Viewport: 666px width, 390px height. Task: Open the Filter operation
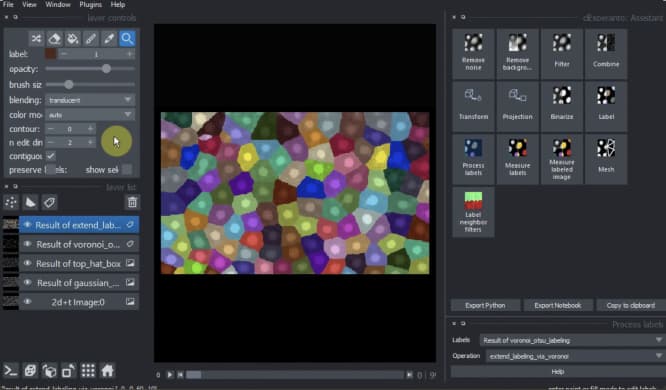tap(562, 54)
